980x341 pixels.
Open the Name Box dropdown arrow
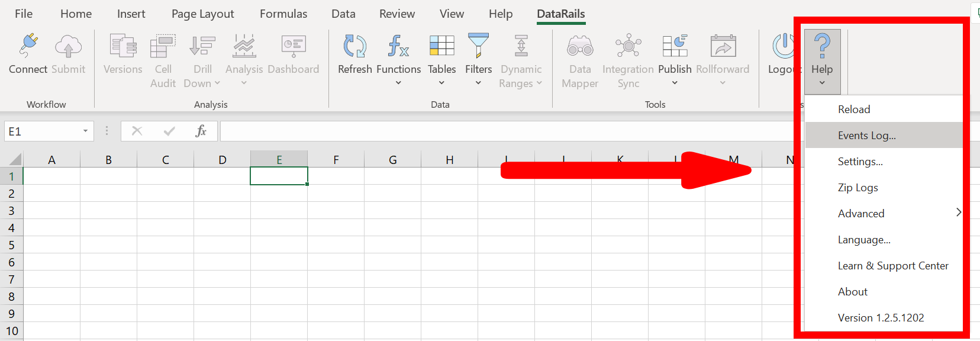(85, 131)
